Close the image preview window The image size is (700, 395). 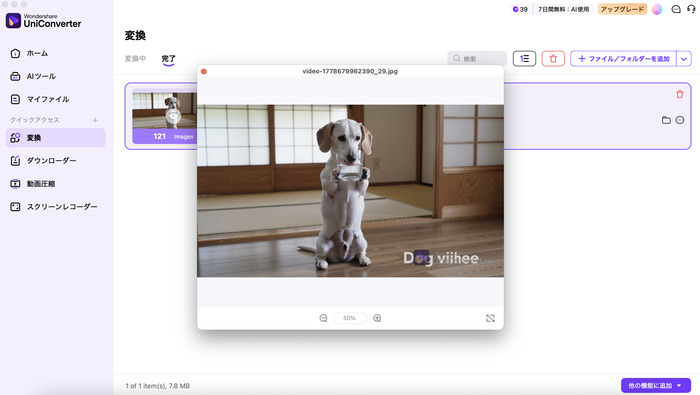(x=204, y=71)
